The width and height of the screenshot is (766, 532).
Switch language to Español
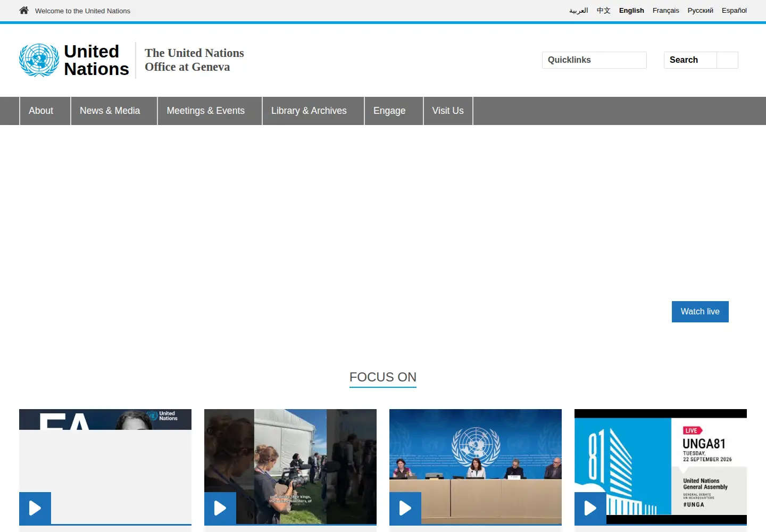[x=734, y=11]
